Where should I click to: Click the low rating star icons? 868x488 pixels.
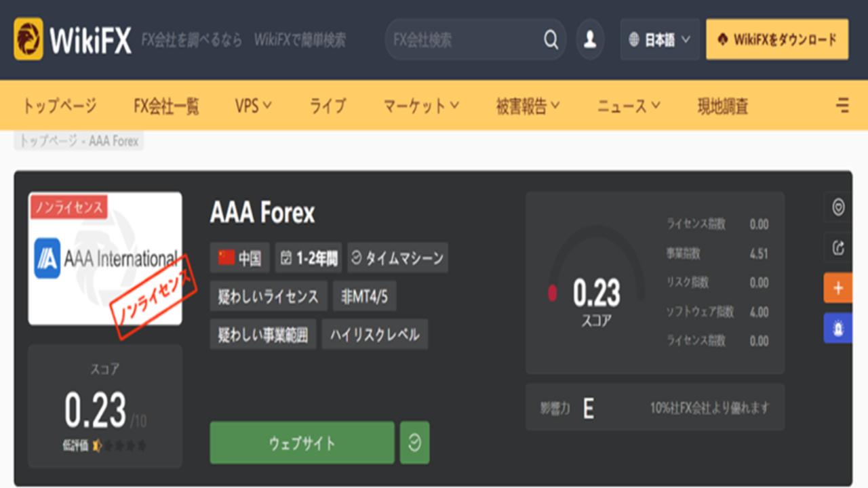tap(120, 445)
